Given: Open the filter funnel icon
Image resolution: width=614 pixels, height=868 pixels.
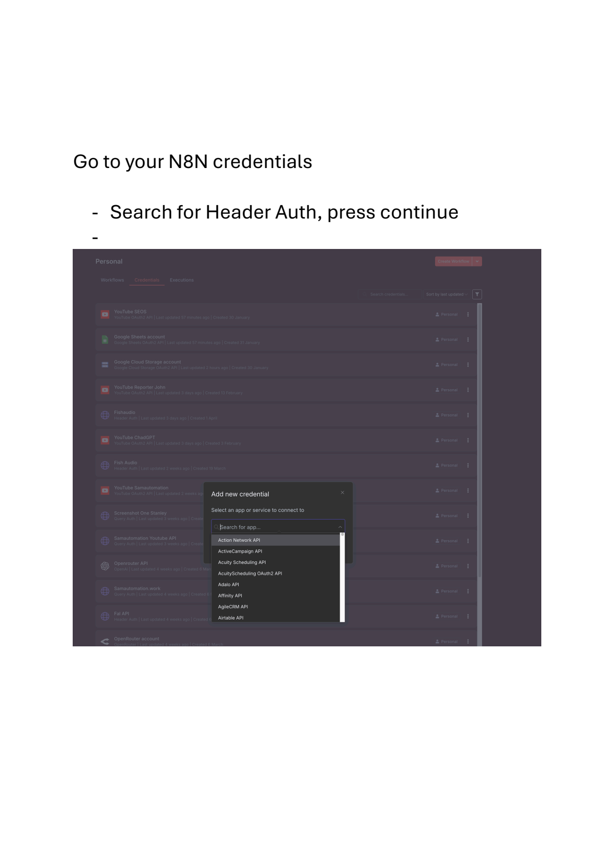Looking at the screenshot, I should point(477,294).
